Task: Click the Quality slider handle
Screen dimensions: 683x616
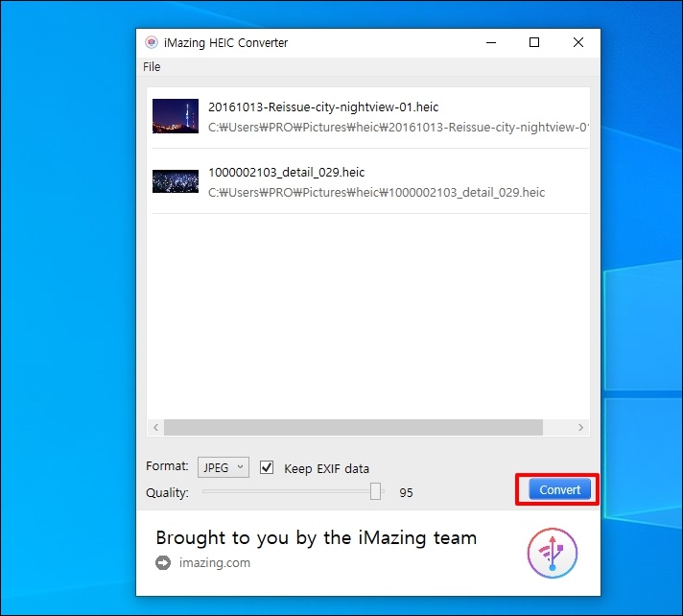Action: coord(375,491)
